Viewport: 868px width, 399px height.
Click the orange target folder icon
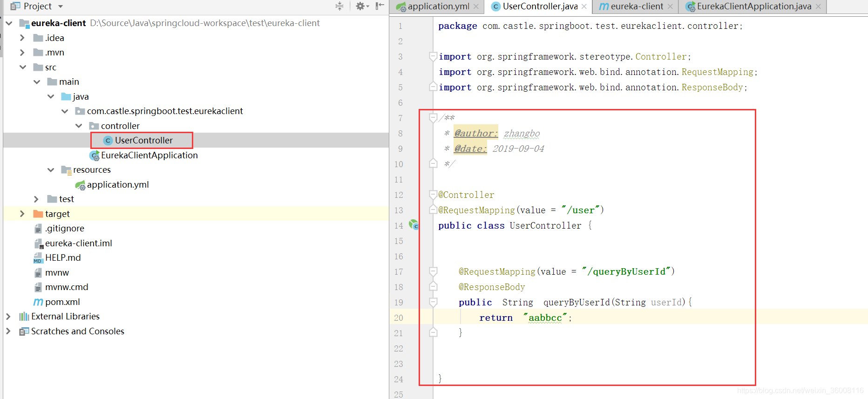[38, 214]
